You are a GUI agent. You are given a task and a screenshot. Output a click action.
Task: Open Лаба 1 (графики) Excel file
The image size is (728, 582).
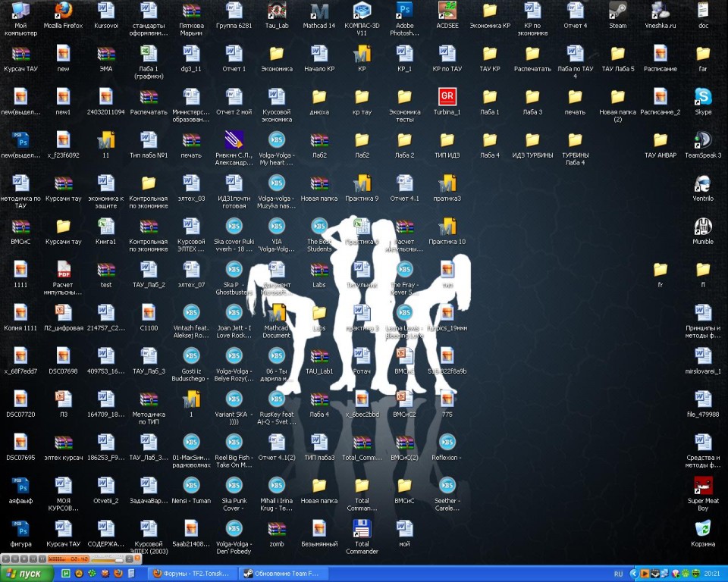tap(149, 61)
